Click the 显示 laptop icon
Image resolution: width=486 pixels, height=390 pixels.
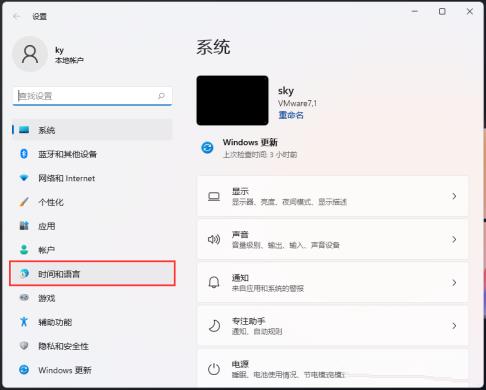tap(214, 196)
